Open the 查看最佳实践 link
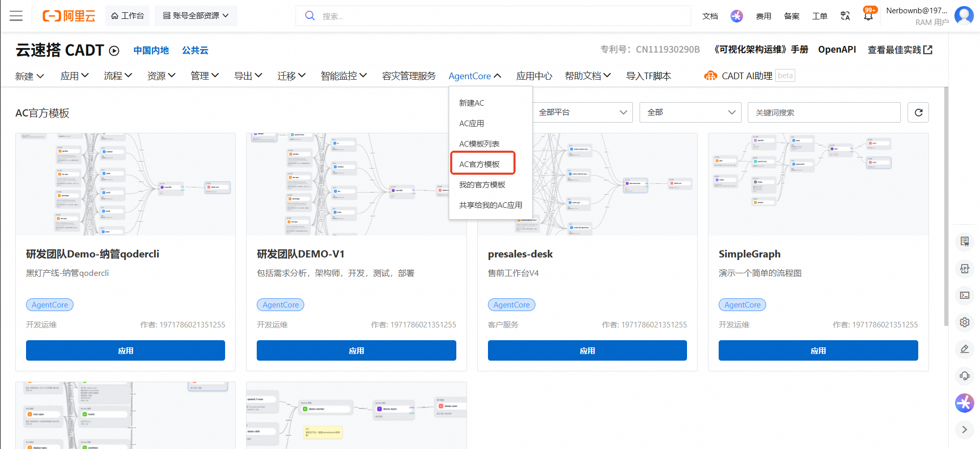The image size is (980, 449). tap(900, 50)
